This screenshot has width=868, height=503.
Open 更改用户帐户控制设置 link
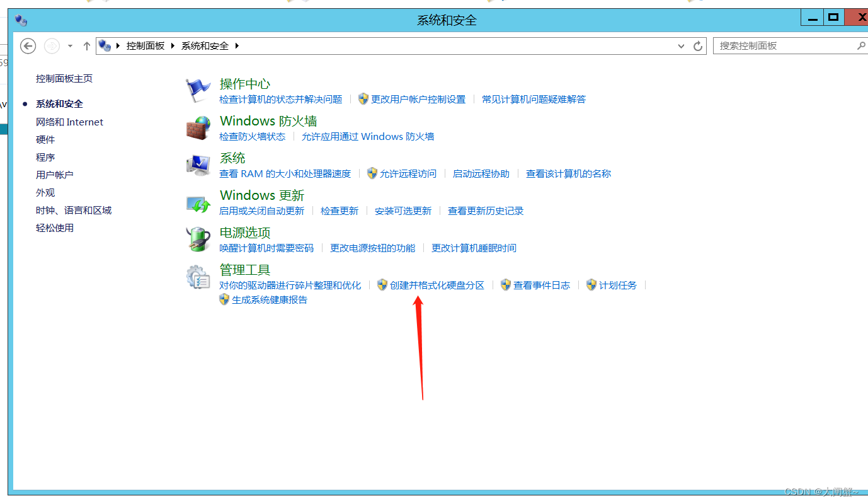click(x=418, y=100)
